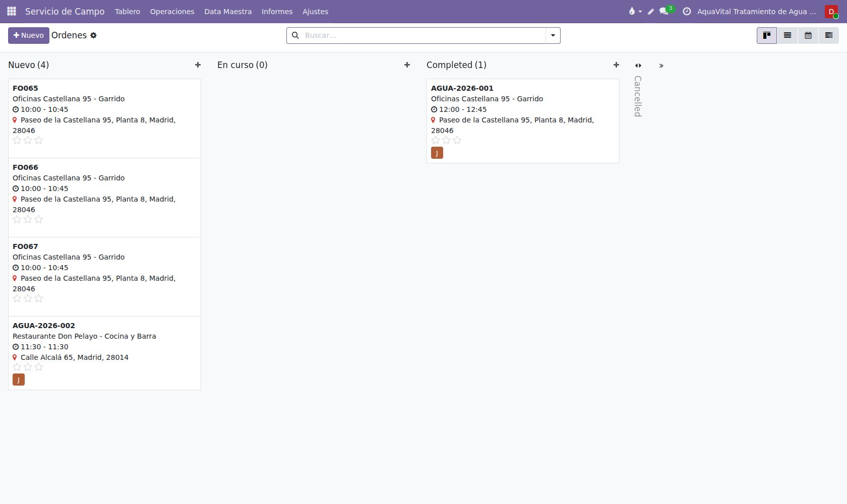Click the J avatar on AGUA-2026-002

point(19,380)
